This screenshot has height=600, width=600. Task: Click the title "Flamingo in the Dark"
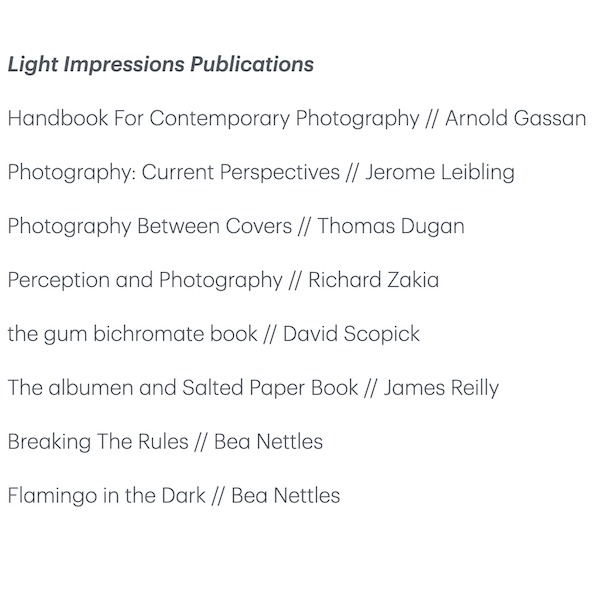[x=106, y=495]
